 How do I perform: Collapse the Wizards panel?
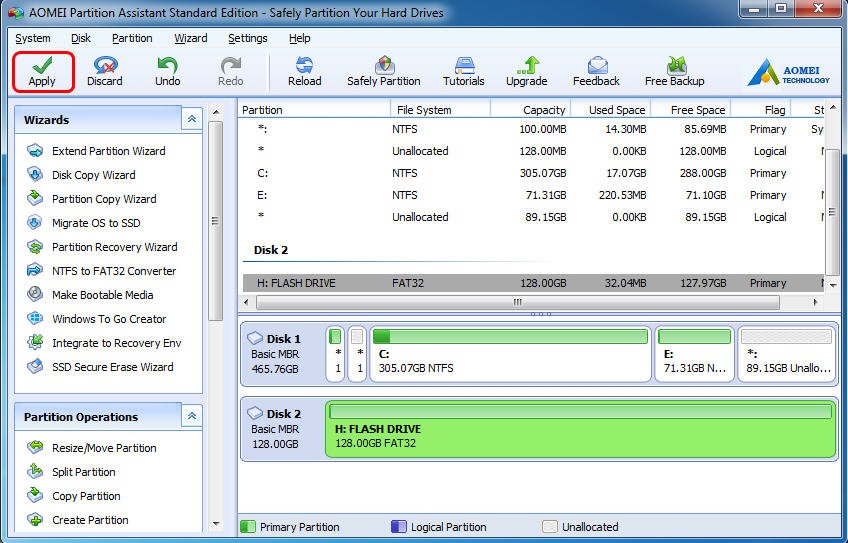(192, 119)
